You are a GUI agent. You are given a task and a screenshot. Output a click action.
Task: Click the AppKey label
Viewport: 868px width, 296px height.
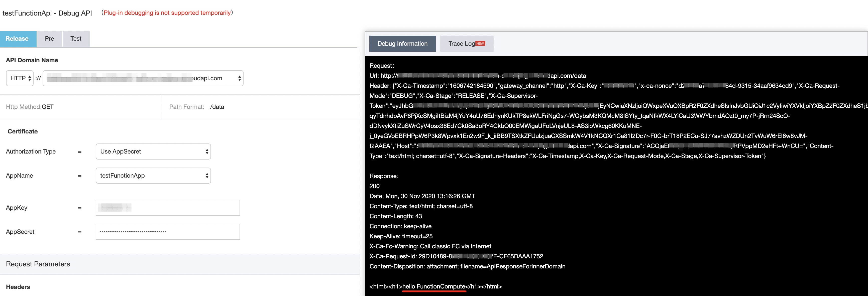pyautogui.click(x=17, y=208)
